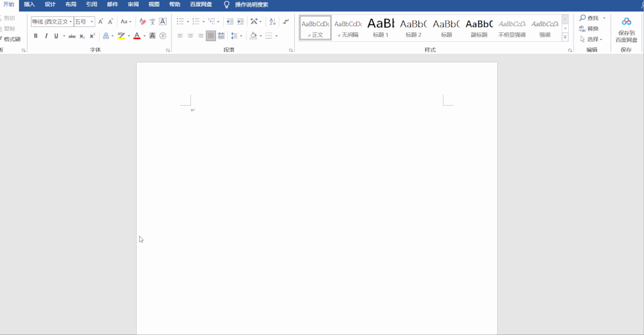Increase indent of the paragraph

(x=240, y=21)
